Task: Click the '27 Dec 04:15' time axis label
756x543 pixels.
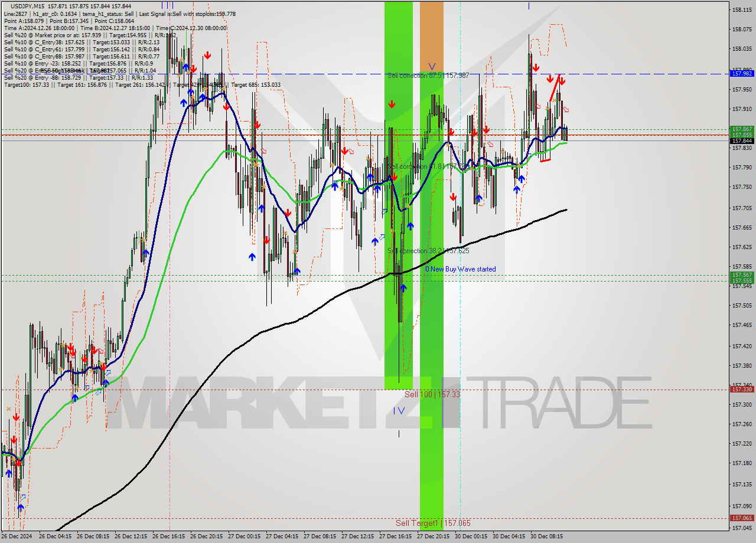Action: 283,537
